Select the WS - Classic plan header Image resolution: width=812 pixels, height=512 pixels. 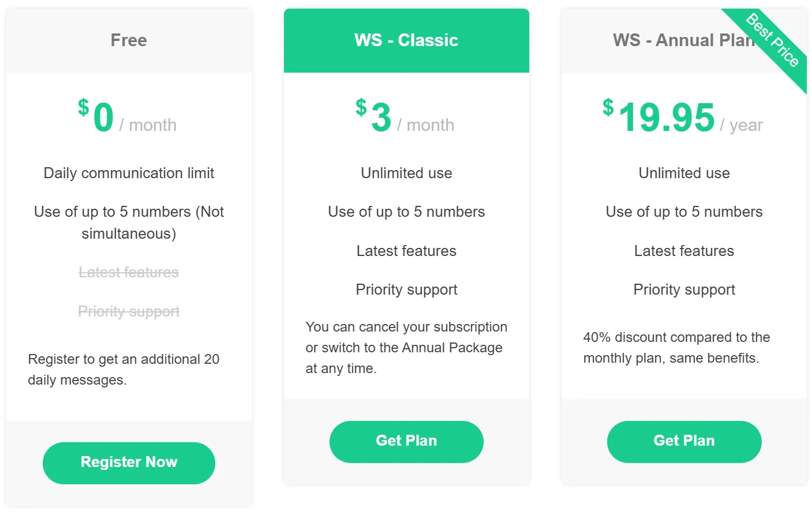point(406,40)
